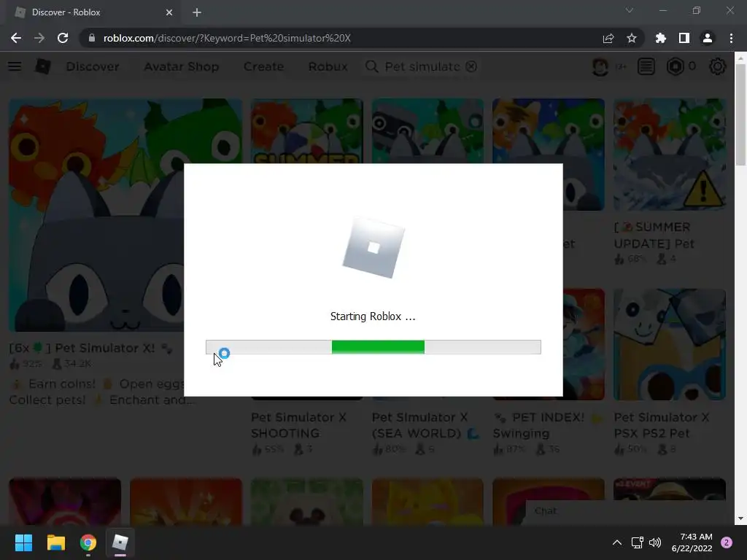The image size is (747, 560).
Task: Open the Chrome extensions puzzle icon
Action: (x=661, y=38)
